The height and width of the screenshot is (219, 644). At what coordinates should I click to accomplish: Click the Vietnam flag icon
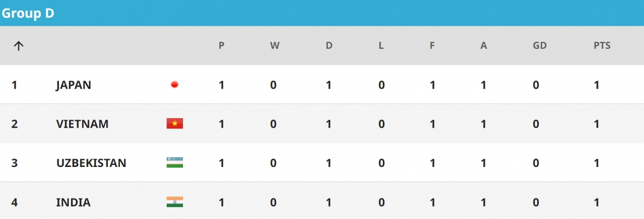coord(174,124)
